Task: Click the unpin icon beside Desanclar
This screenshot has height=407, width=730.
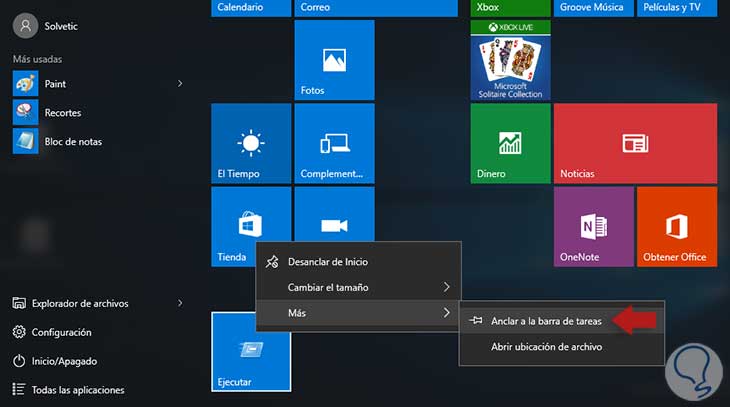Action: [x=272, y=262]
